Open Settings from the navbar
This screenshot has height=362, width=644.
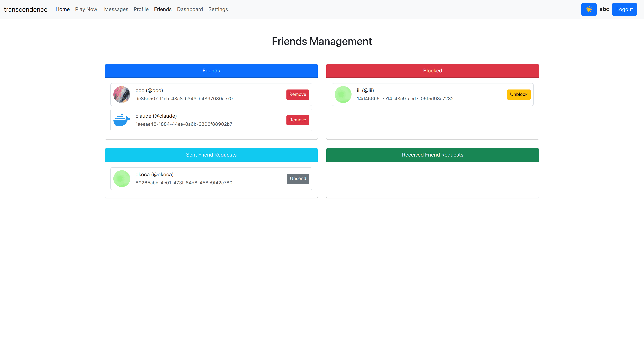pyautogui.click(x=218, y=9)
